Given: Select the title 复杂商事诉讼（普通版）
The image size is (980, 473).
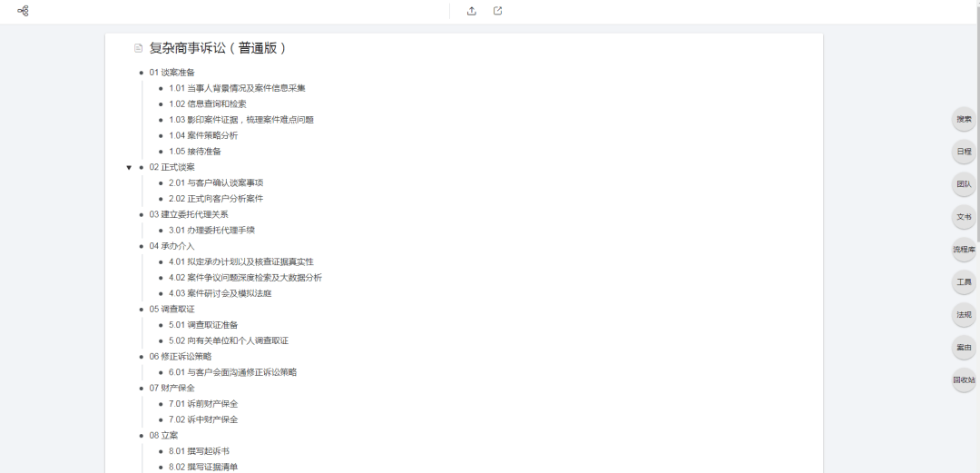Looking at the screenshot, I should [218, 48].
